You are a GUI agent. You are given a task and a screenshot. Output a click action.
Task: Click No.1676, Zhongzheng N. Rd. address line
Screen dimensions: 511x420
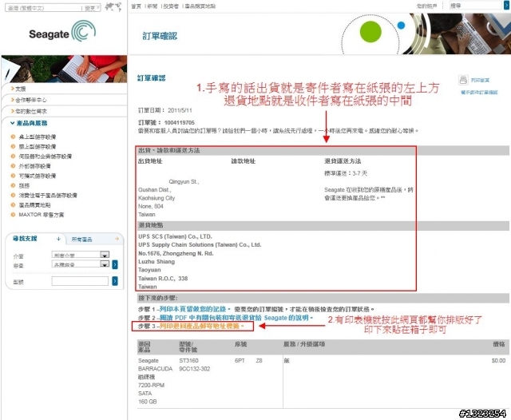click(x=176, y=253)
